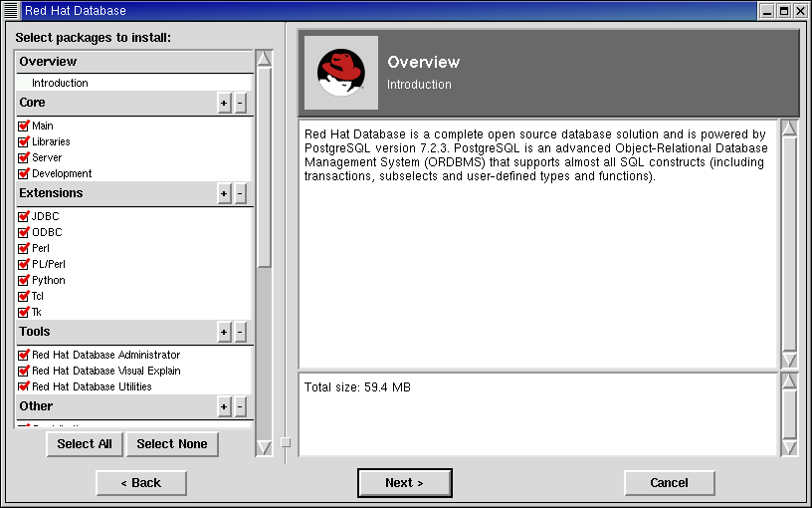Click the Extensions section header label
The width and height of the screenshot is (812, 508).
[x=51, y=193]
